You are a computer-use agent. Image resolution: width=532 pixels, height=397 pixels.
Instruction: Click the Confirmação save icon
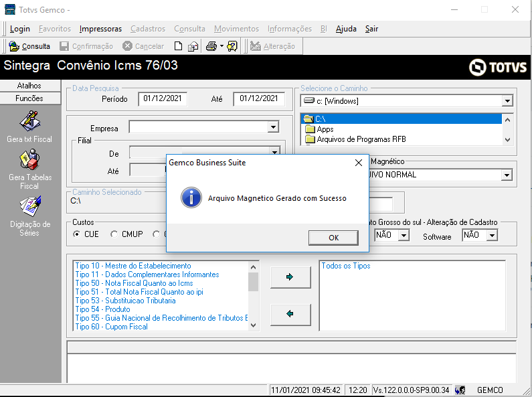[64, 46]
